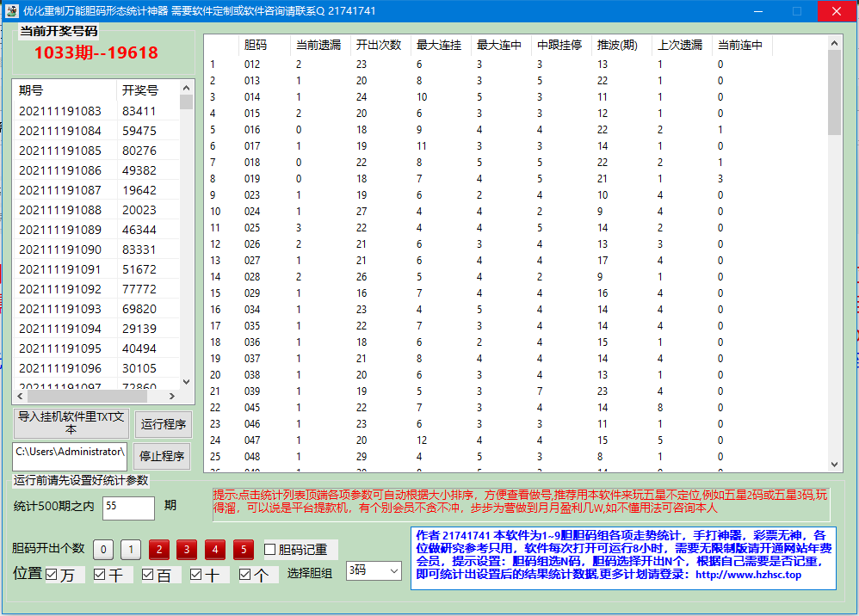Click the 导入挂机软件里TXT文本 button
This screenshot has width=859, height=616.
[x=71, y=423]
